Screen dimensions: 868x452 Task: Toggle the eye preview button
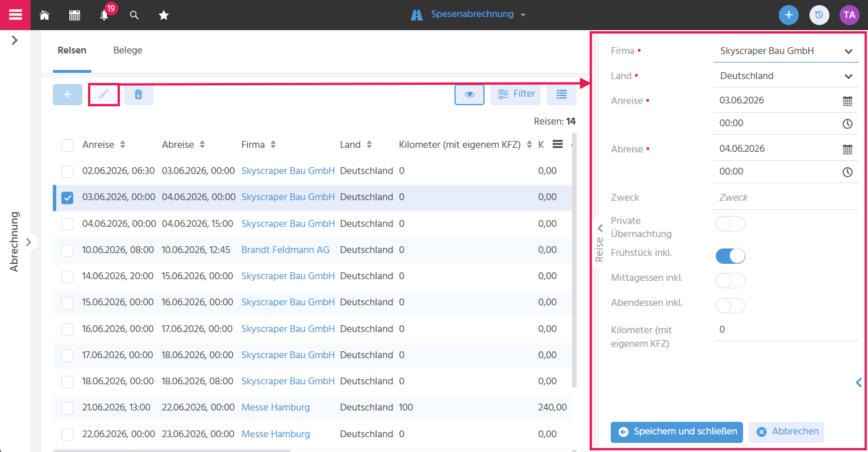[x=470, y=94]
